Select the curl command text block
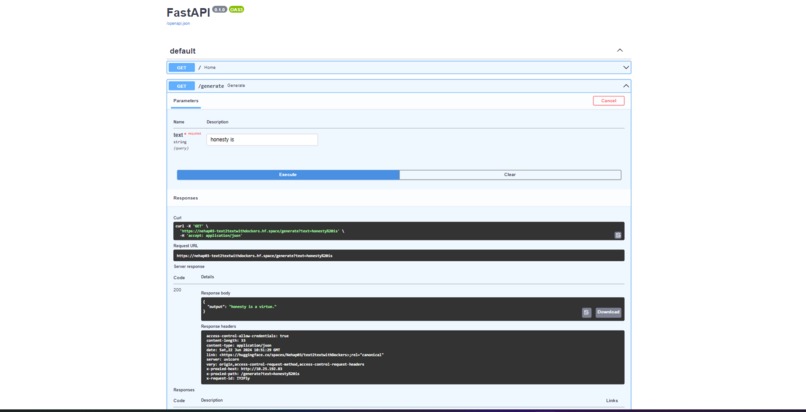 pos(399,231)
